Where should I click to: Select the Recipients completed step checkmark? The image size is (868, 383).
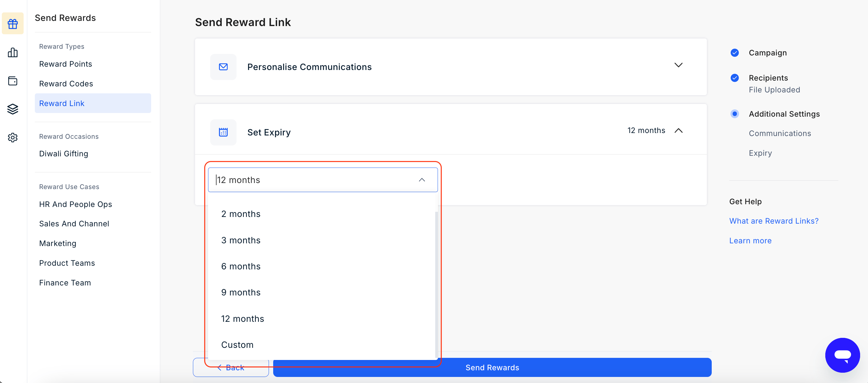point(734,78)
